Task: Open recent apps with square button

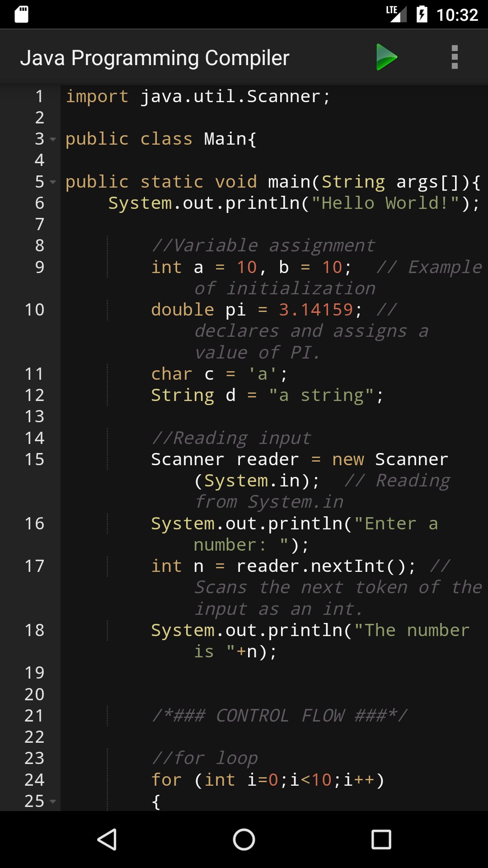Action: 381,840
